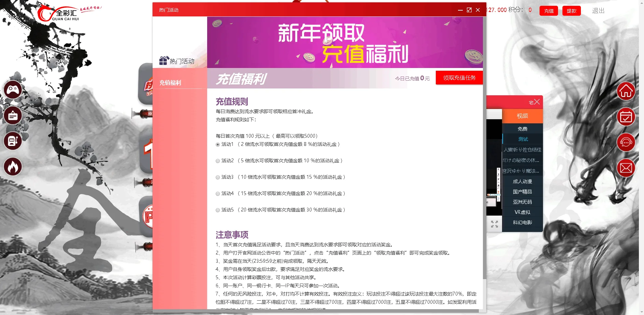Screen dimensions: 644x315
Task: Click the gift icon beside 热门活动
Action: (164, 60)
